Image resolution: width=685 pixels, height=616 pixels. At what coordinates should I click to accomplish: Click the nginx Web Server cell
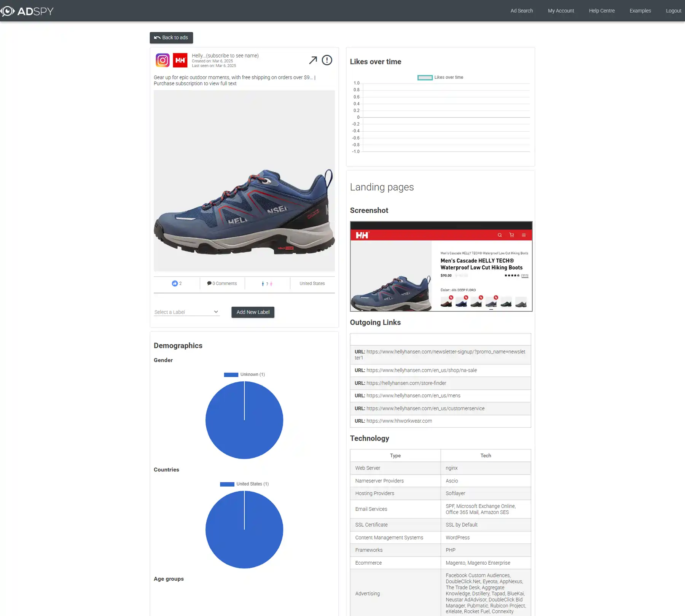(x=486, y=468)
